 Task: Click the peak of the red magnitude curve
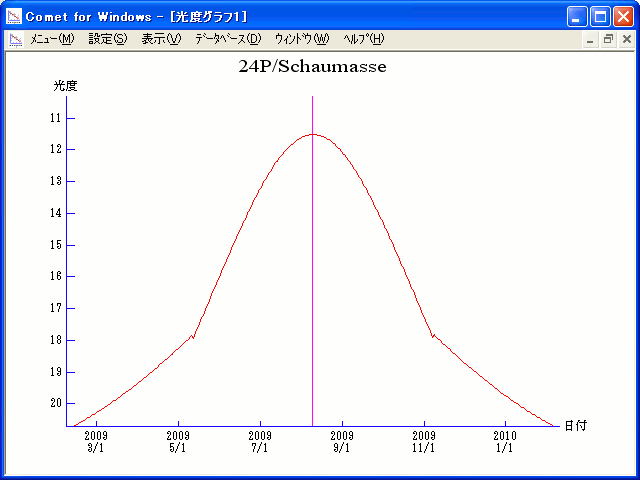click(312, 134)
